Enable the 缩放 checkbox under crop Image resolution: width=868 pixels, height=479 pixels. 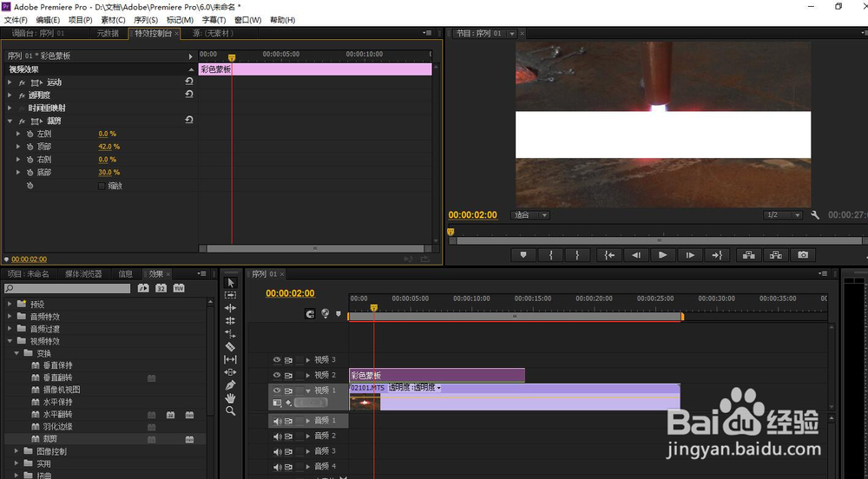(x=102, y=187)
